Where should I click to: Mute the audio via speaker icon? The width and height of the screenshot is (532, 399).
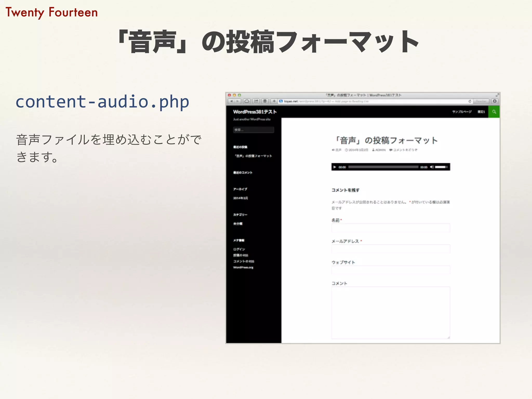431,167
